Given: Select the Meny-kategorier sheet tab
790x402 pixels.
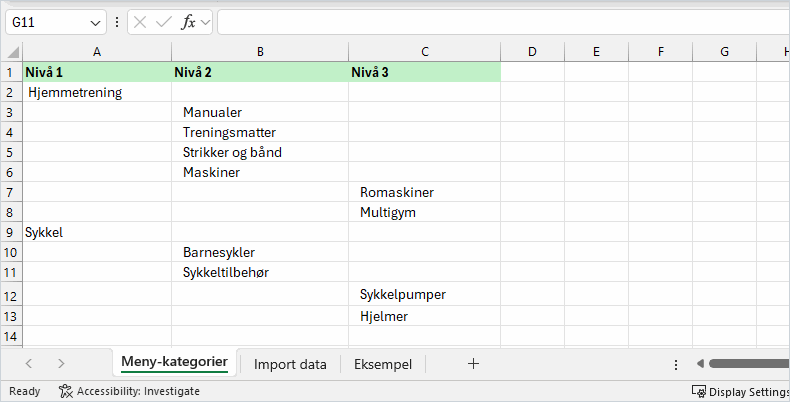Looking at the screenshot, I should 174,362.
